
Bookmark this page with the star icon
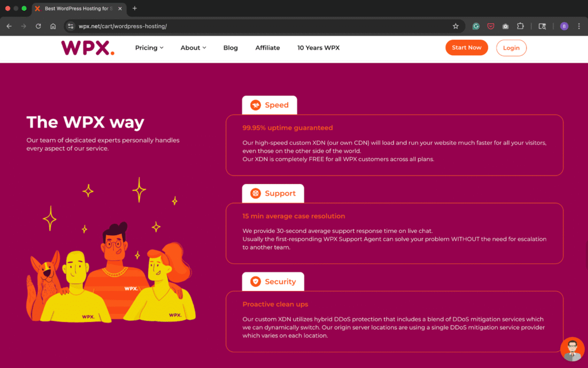click(455, 26)
